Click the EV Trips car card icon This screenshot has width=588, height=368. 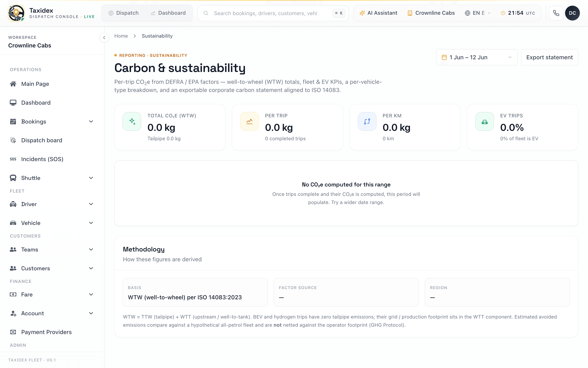[x=485, y=121]
